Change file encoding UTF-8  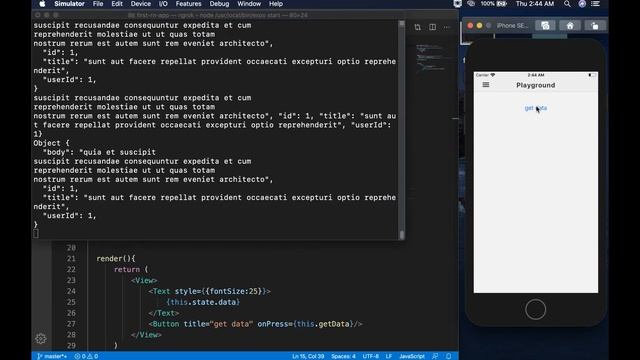pos(371,356)
